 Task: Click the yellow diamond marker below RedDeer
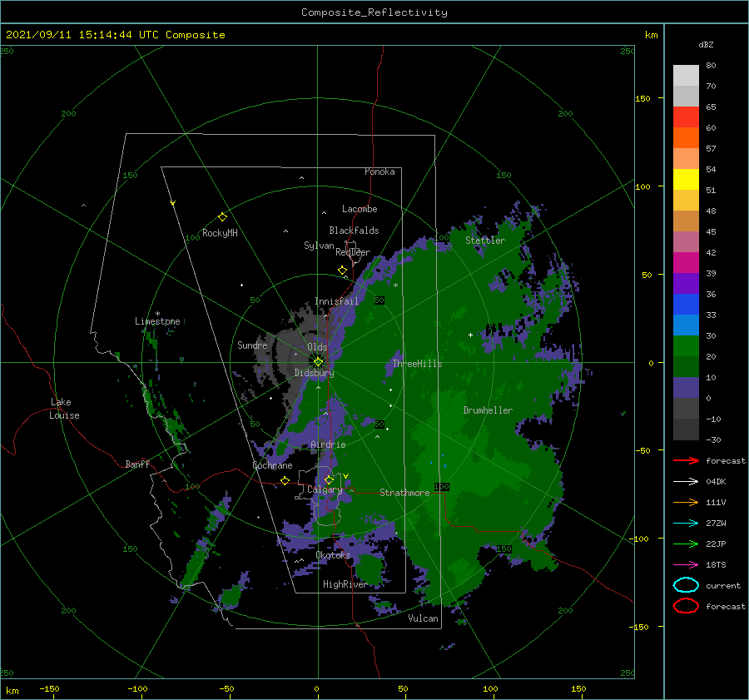tap(343, 271)
